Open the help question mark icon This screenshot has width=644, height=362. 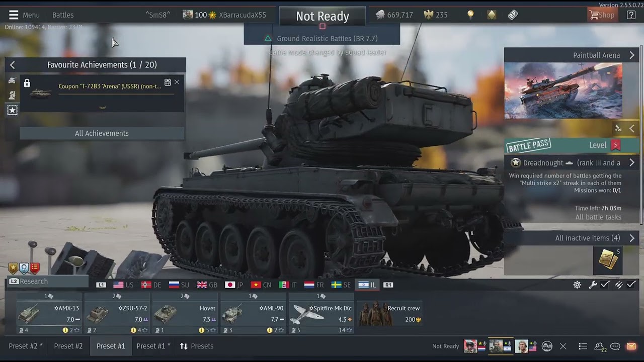point(631,15)
